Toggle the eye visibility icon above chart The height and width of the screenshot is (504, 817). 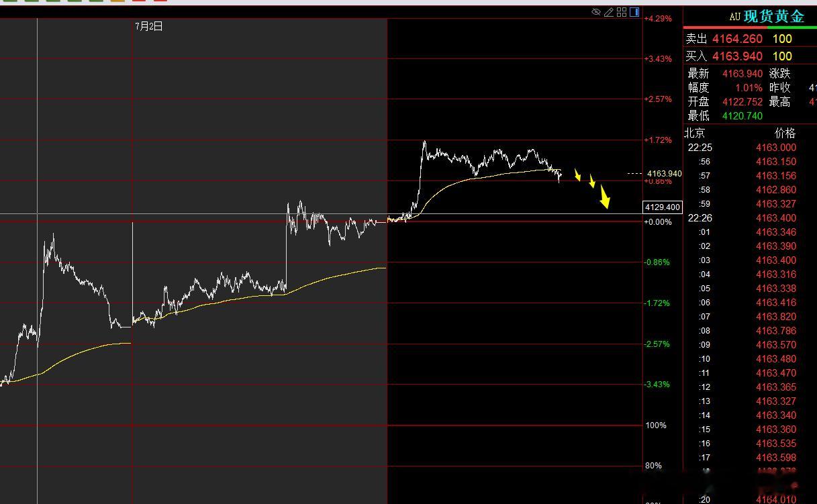click(x=595, y=12)
